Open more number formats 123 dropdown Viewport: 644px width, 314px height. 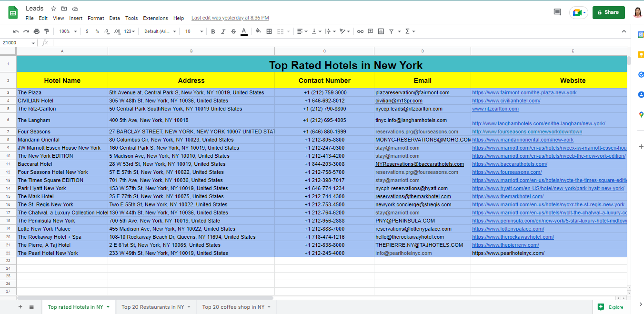tap(129, 31)
